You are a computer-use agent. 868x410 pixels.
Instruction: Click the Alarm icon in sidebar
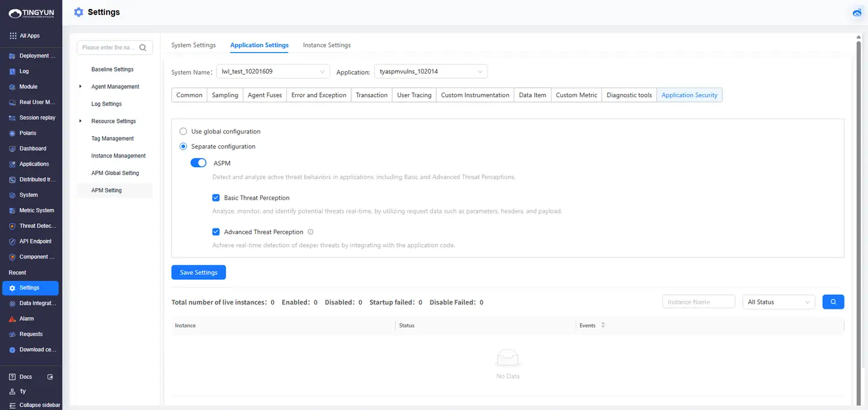(x=13, y=319)
